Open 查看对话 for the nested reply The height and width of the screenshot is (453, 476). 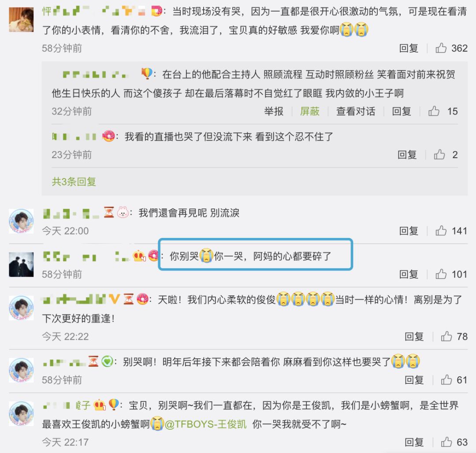coord(356,111)
